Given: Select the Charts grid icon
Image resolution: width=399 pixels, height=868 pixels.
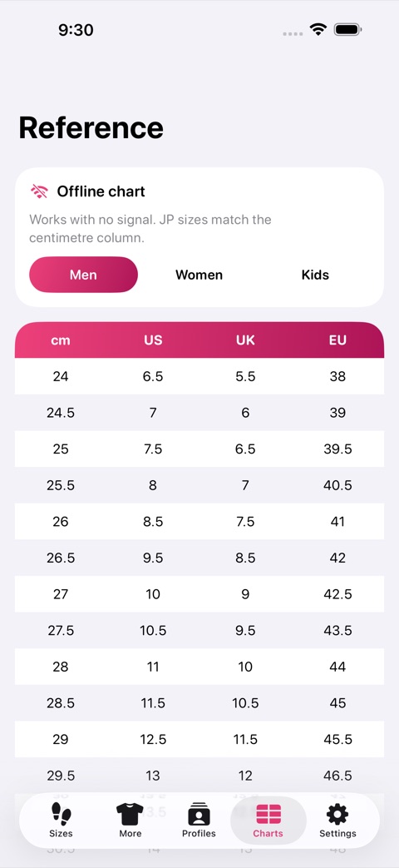Looking at the screenshot, I should click(268, 814).
